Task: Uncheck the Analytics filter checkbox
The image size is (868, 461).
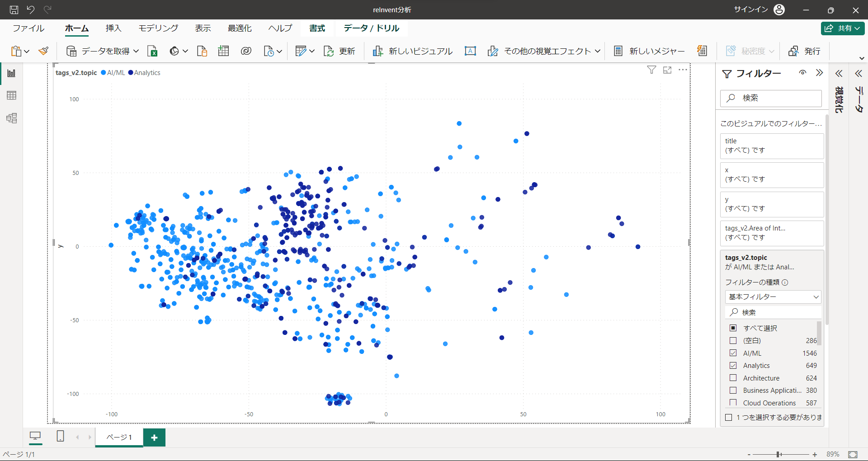Action: coord(733,365)
